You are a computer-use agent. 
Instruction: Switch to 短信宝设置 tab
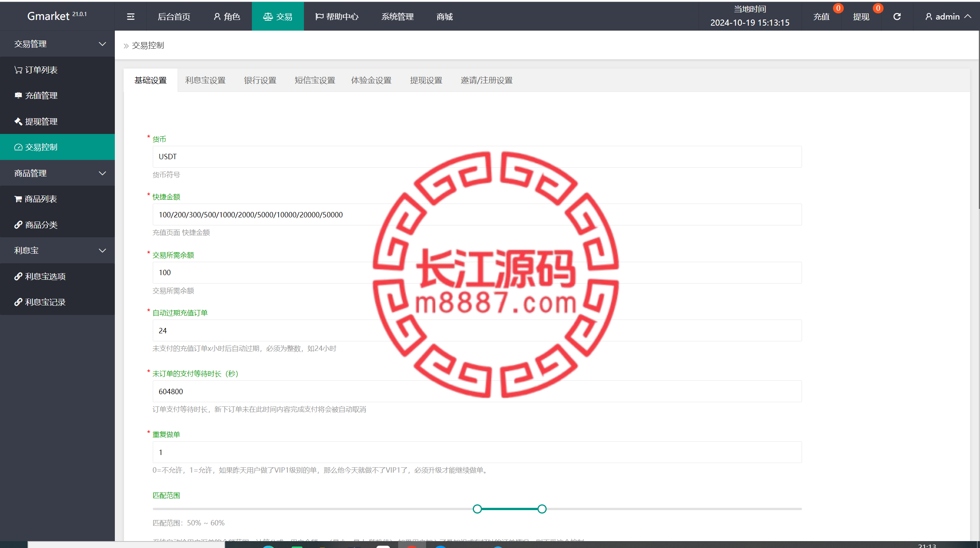(x=315, y=80)
